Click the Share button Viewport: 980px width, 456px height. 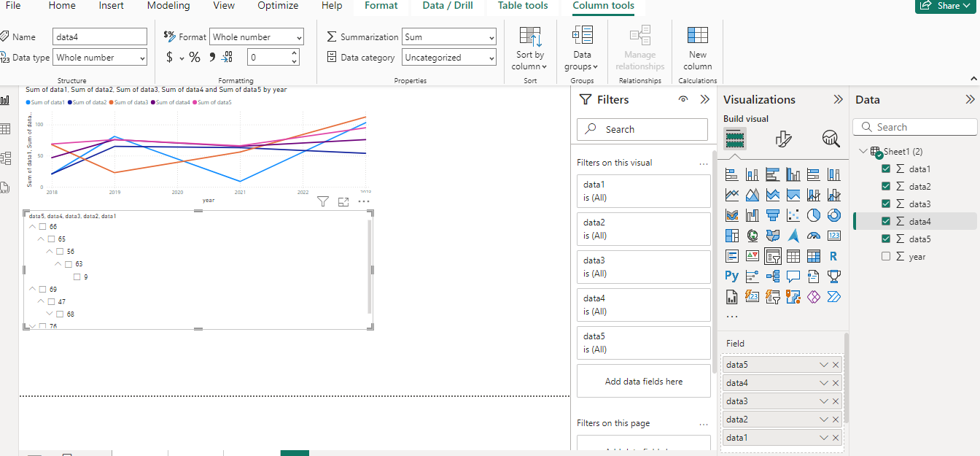click(x=946, y=6)
